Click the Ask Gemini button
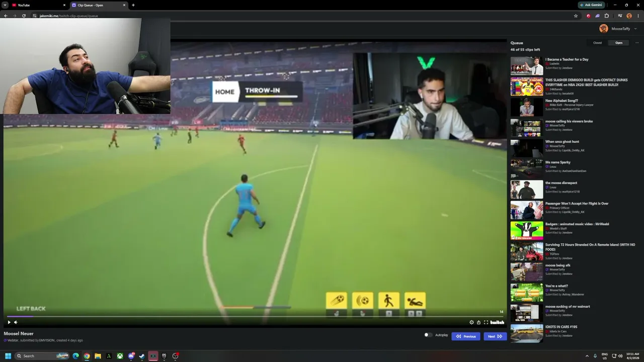Image resolution: width=644 pixels, height=362 pixels. pos(591,5)
